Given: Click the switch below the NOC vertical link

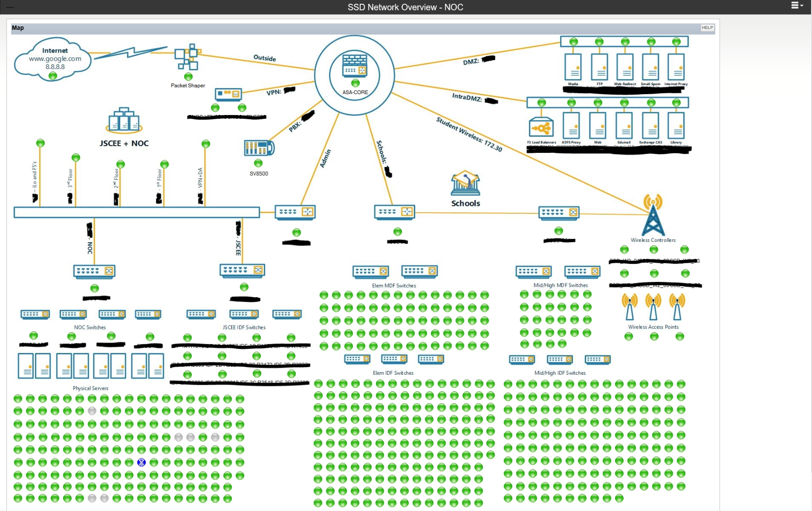Looking at the screenshot, I should (x=95, y=271).
